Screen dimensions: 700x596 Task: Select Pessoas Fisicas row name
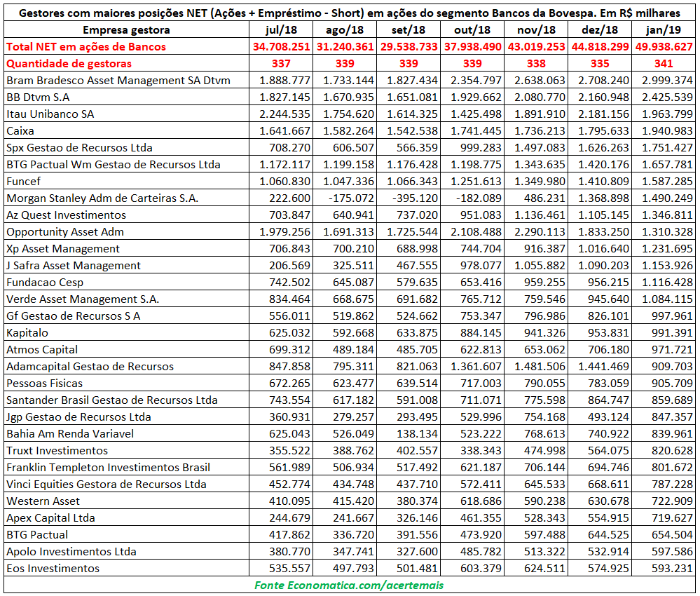45,384
